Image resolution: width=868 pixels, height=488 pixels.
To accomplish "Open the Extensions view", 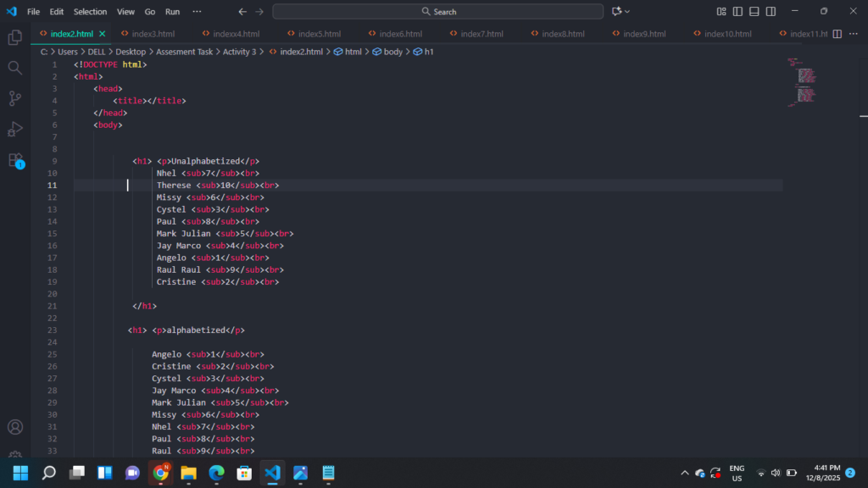I will coord(14,159).
